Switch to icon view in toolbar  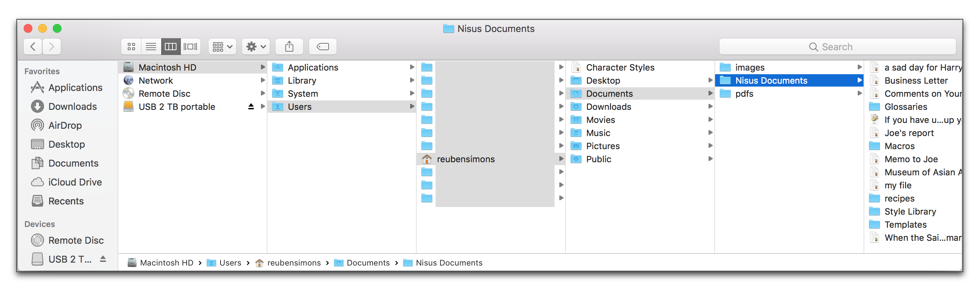[131, 47]
